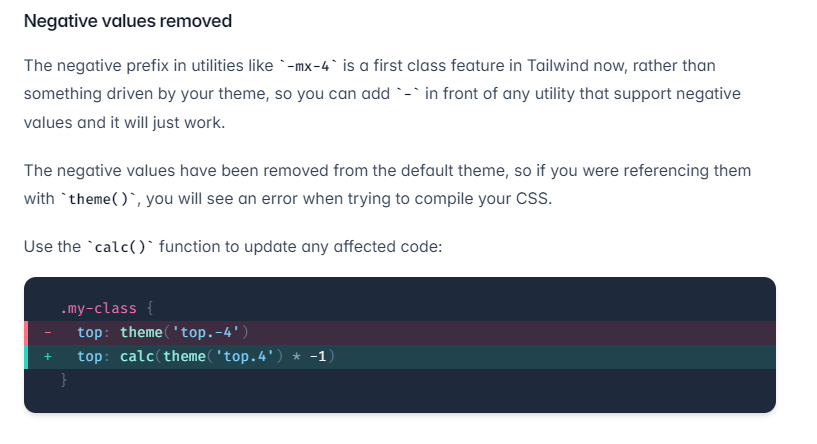This screenshot has height=444, width=817.
Task: Click the removed line theme('top.-4')
Action: (400, 332)
